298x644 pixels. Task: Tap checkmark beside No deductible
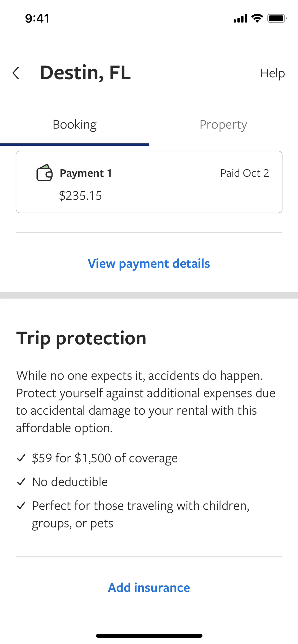point(21,481)
